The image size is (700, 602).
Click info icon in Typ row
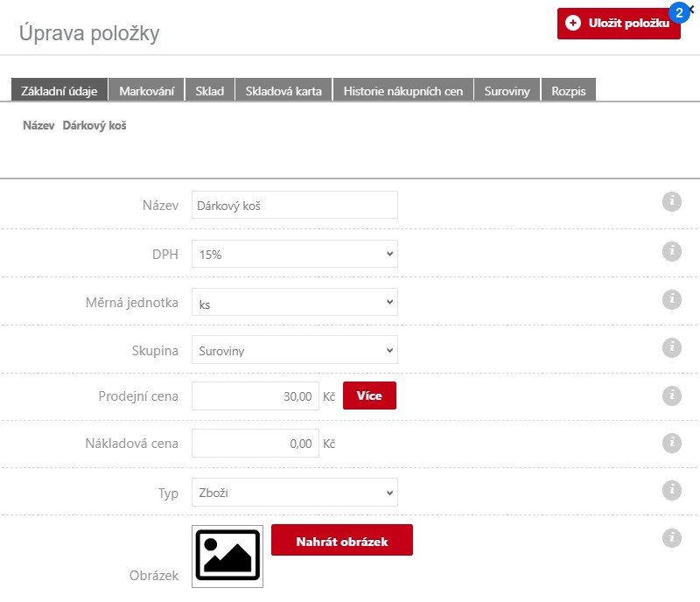[671, 490]
